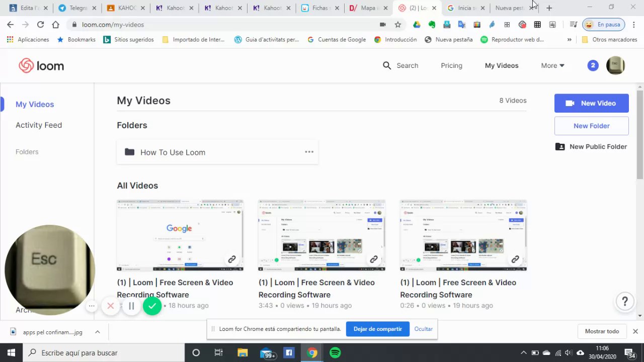Open recording options three-dot bubble
The image size is (644, 362).
[x=92, y=306]
